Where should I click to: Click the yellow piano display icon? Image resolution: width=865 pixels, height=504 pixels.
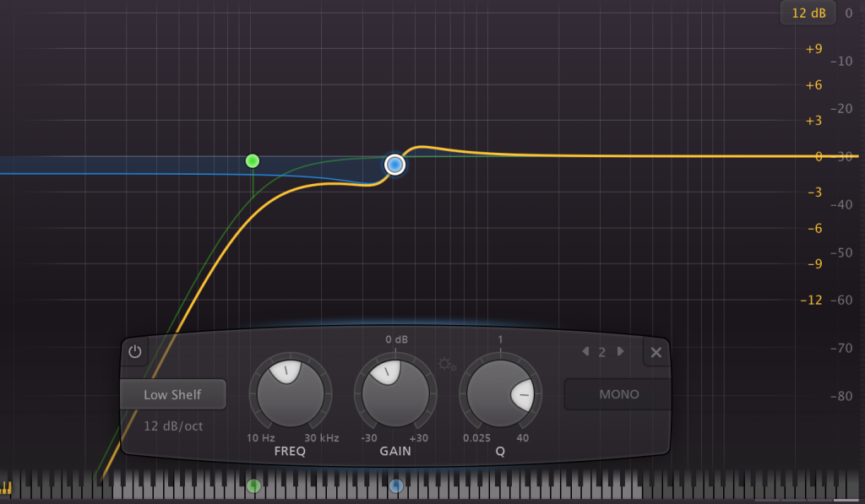(7, 487)
